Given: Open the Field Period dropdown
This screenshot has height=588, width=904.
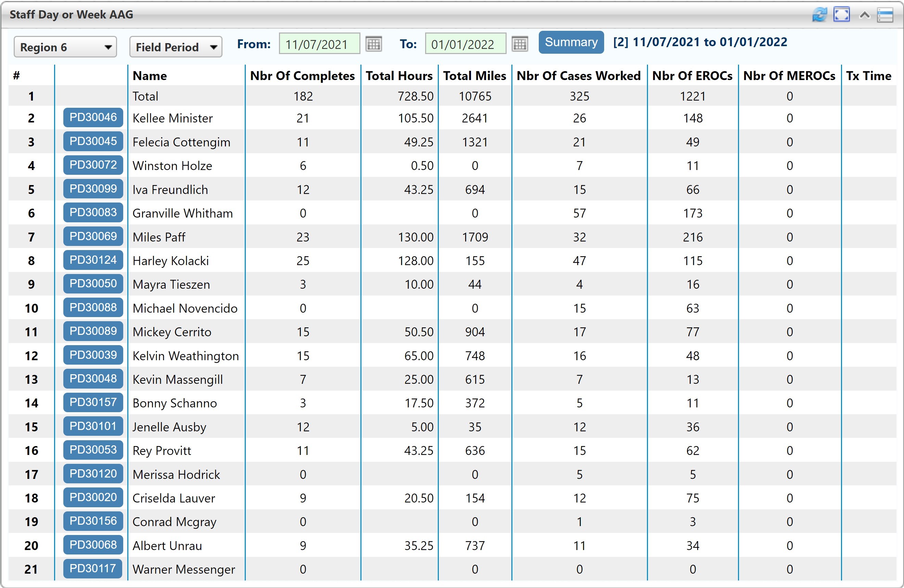Looking at the screenshot, I should [176, 47].
